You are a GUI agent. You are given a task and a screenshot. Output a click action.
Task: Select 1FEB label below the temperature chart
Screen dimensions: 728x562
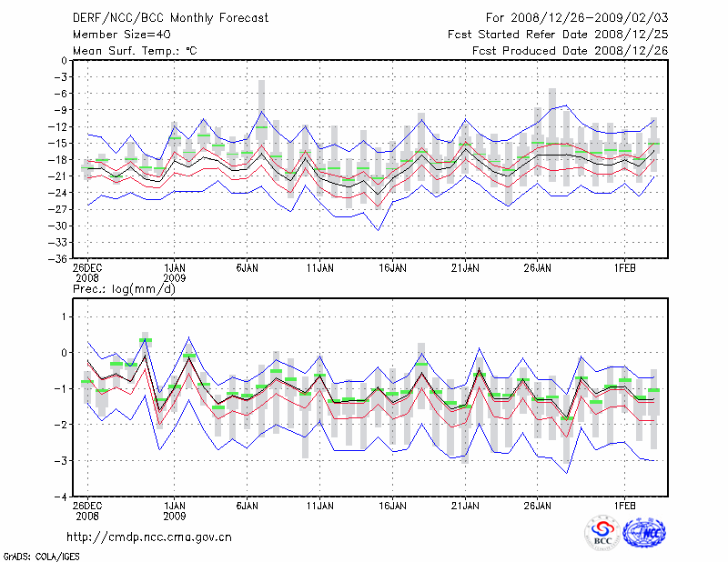623,268
